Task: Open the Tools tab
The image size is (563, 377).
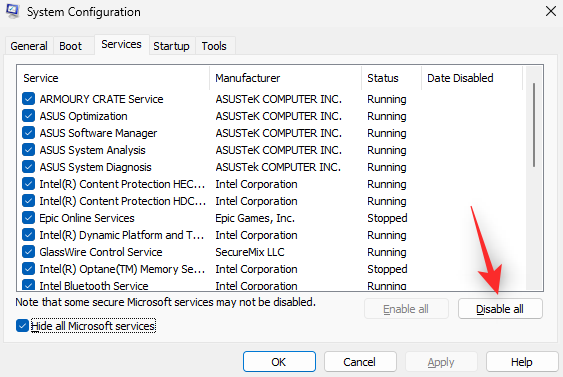Action: point(214,46)
